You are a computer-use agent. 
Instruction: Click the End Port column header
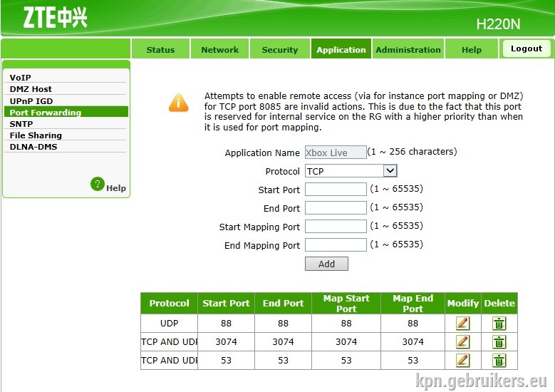pyautogui.click(x=283, y=304)
